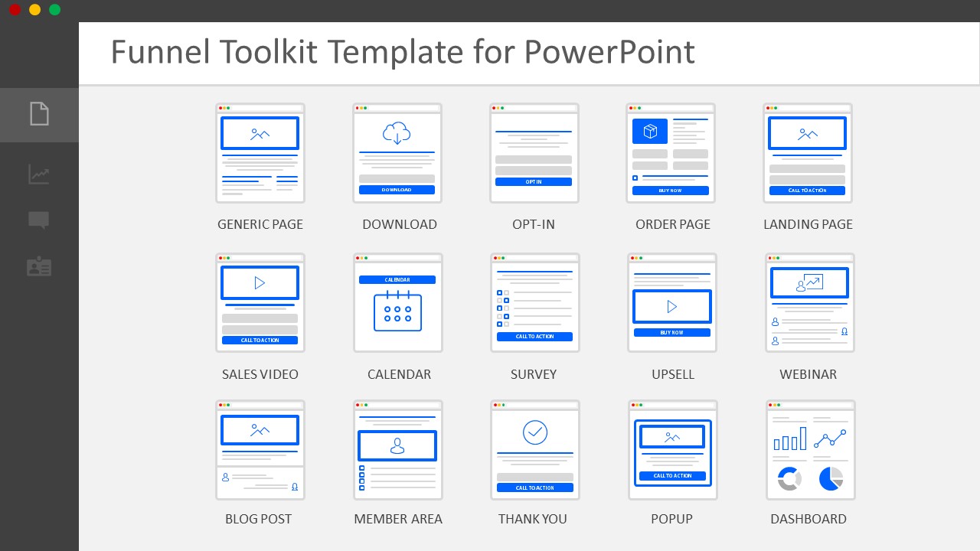Select the Opt-In page wireframe icon
Viewport: 980px width, 551px height.
(x=534, y=153)
